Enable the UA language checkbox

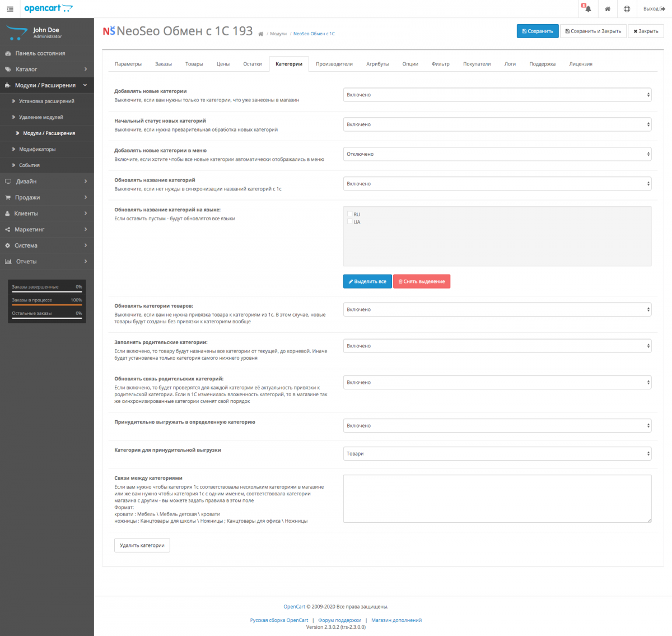pos(349,221)
